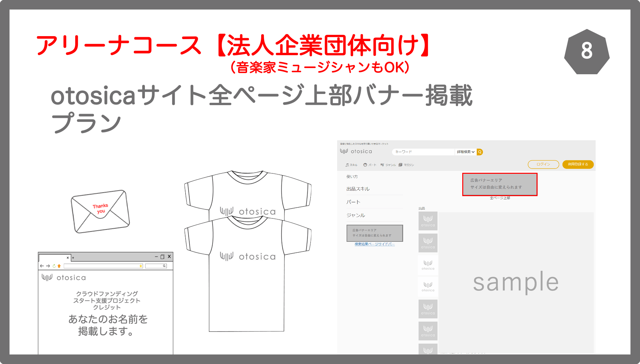The width and height of the screenshot is (640, 364).
Task: Minimize the mock browser window
Action: pyautogui.click(x=156, y=257)
